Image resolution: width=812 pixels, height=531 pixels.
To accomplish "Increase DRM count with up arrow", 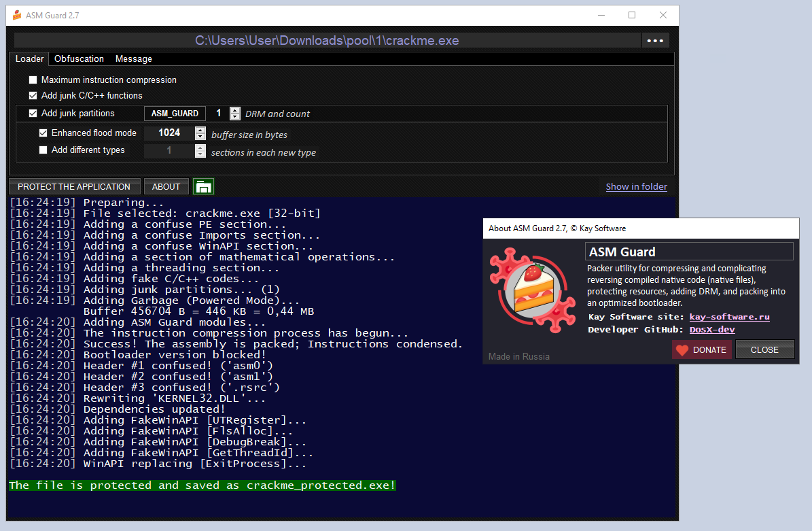I will tap(235, 110).
